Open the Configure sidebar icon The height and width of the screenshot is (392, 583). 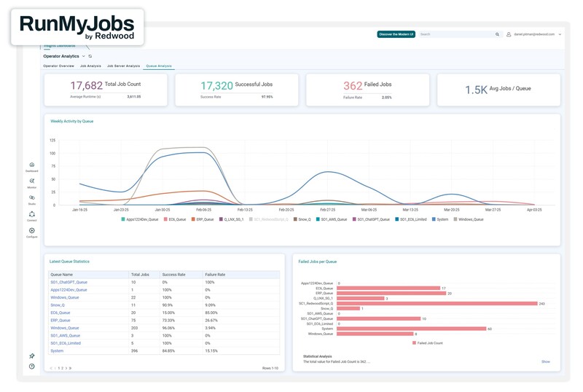point(32,232)
